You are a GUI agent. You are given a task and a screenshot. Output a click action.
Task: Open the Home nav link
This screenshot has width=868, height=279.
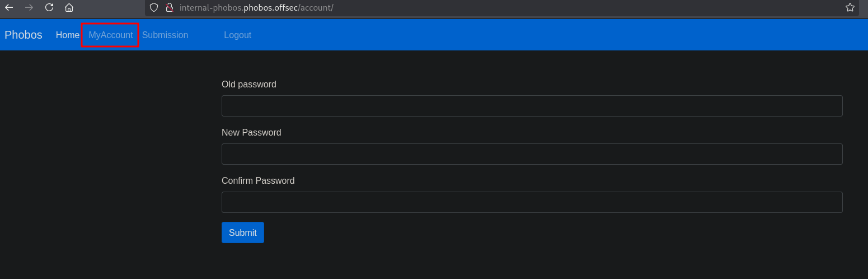[68, 35]
